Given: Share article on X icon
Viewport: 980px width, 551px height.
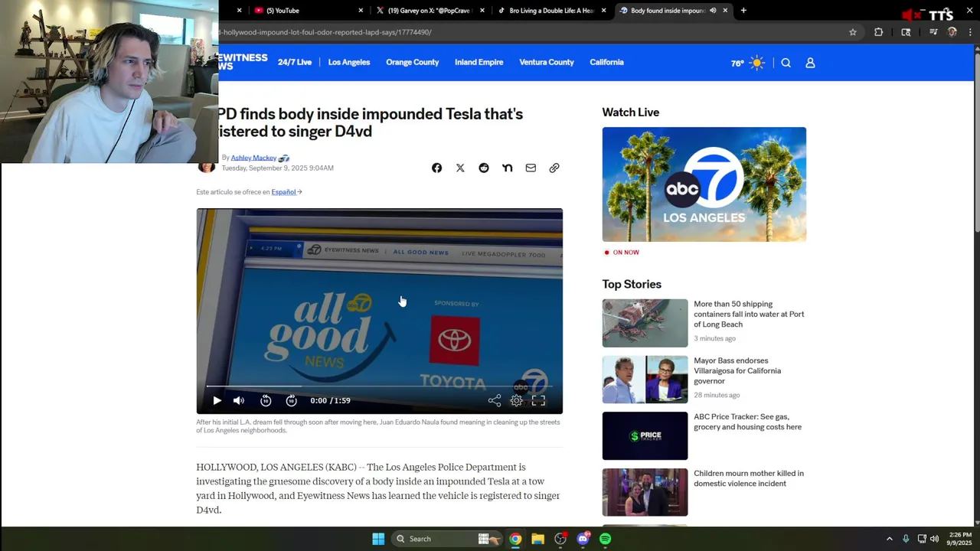Looking at the screenshot, I should pos(460,168).
